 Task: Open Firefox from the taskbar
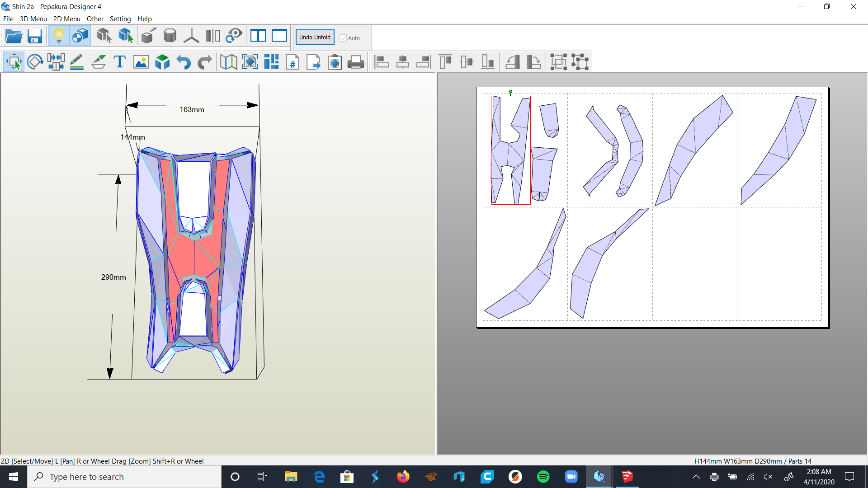click(403, 477)
